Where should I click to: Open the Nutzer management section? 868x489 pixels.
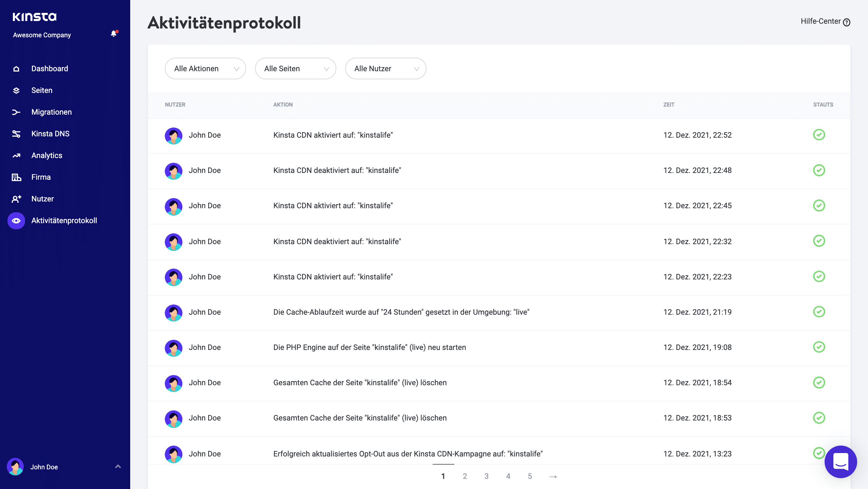coord(43,198)
